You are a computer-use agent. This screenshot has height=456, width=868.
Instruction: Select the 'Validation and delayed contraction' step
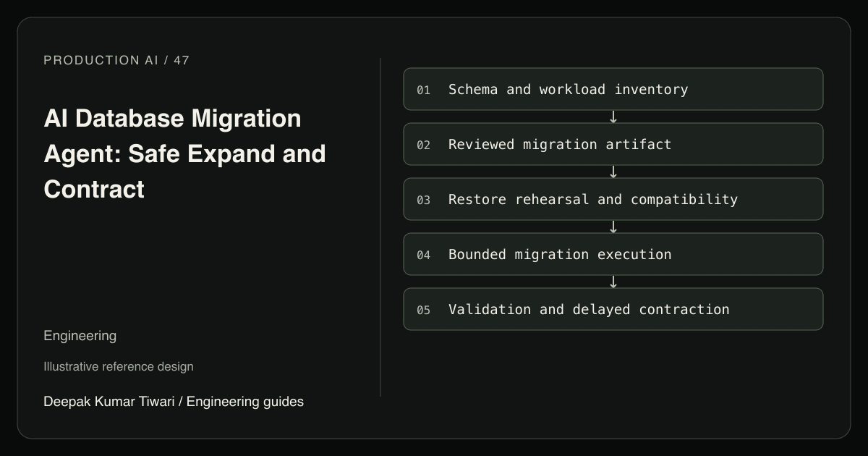(613, 309)
